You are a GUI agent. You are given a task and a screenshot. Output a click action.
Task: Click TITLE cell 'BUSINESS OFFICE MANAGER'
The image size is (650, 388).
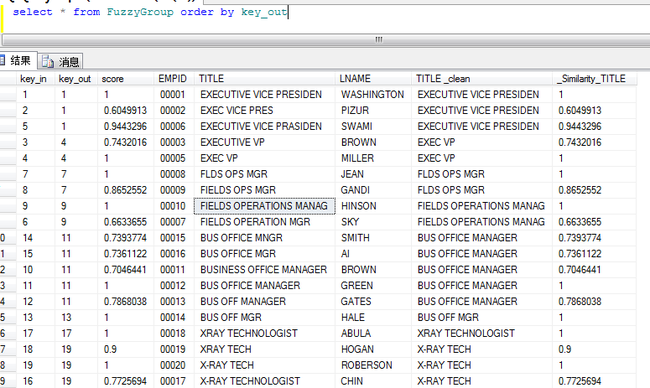pyautogui.click(x=264, y=270)
